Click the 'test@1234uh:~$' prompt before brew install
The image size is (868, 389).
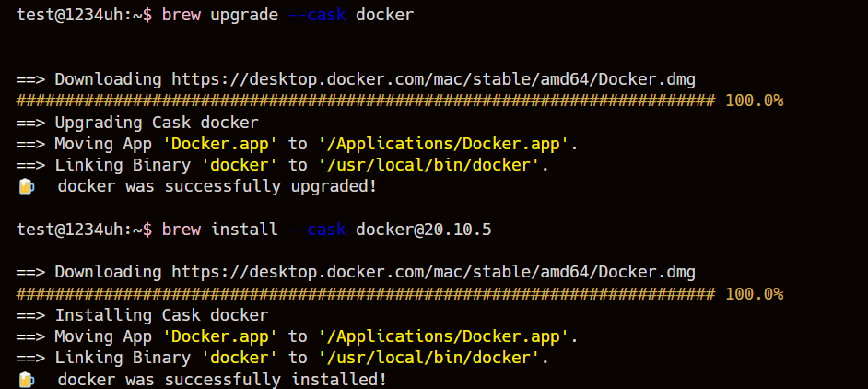pyautogui.click(x=84, y=230)
